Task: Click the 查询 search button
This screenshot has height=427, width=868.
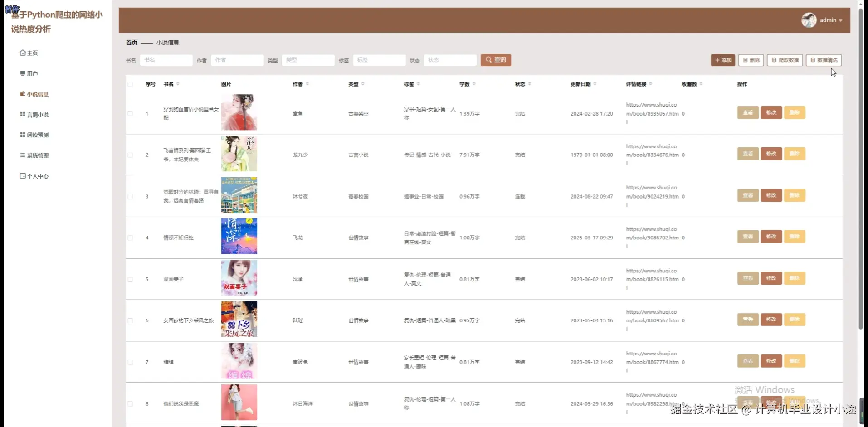Action: [x=496, y=60]
